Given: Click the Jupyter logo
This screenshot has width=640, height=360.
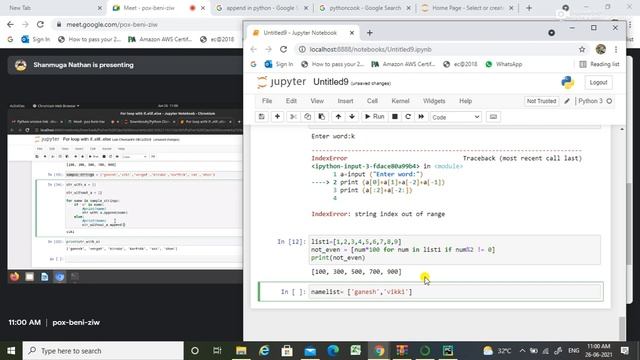Looking at the screenshot, I should (281, 82).
